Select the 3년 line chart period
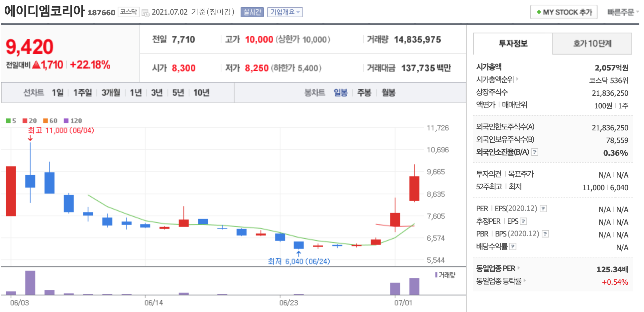644x312 pixels. [157, 92]
